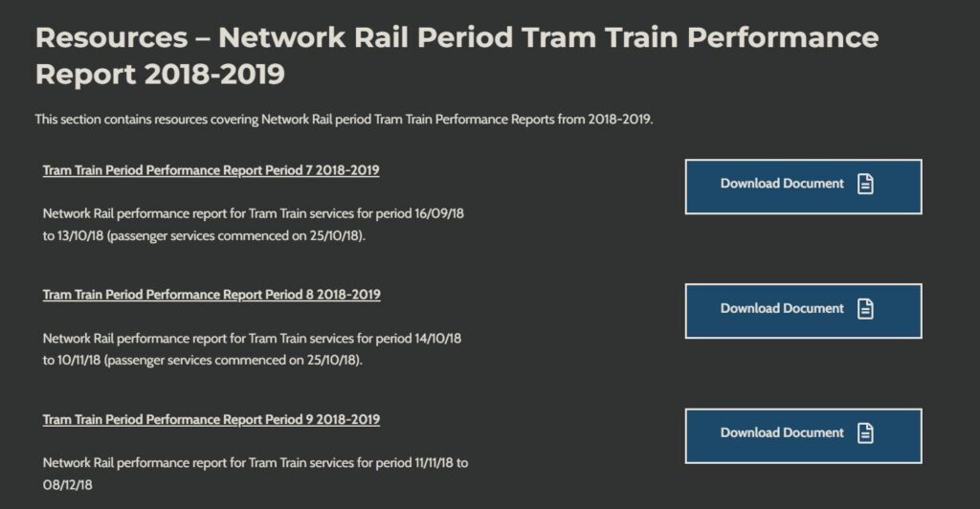This screenshot has height=509, width=980.
Task: Click the Period 9 description mentioning 11/11/18
Action: coord(255,463)
